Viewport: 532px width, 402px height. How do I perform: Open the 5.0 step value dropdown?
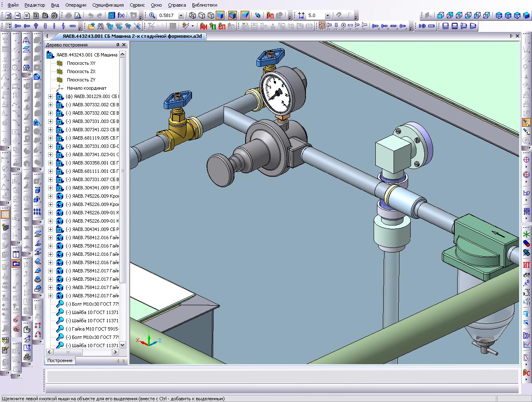pyautogui.click(x=328, y=16)
